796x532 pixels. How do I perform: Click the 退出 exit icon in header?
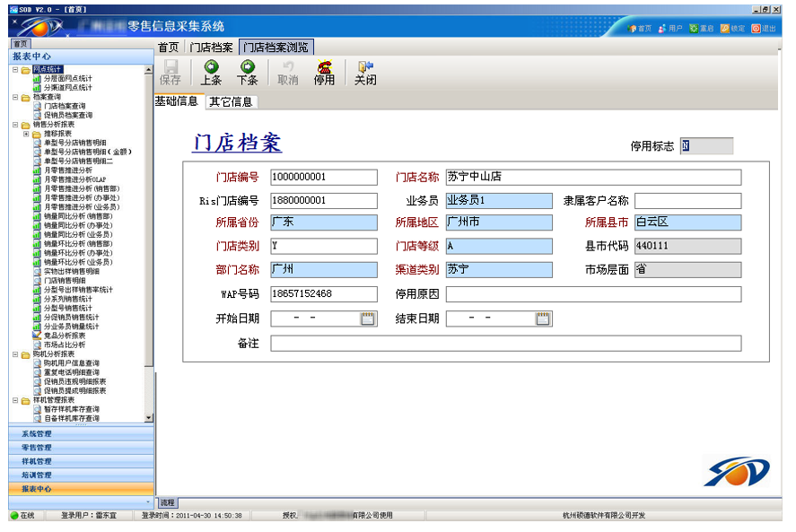(x=757, y=29)
